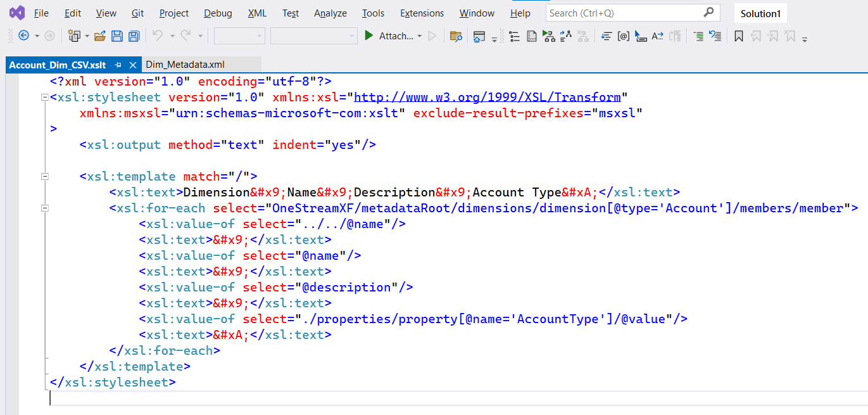The width and height of the screenshot is (868, 415).
Task: Open the w3.org XSL Transform hyperlink
Action: coord(487,96)
